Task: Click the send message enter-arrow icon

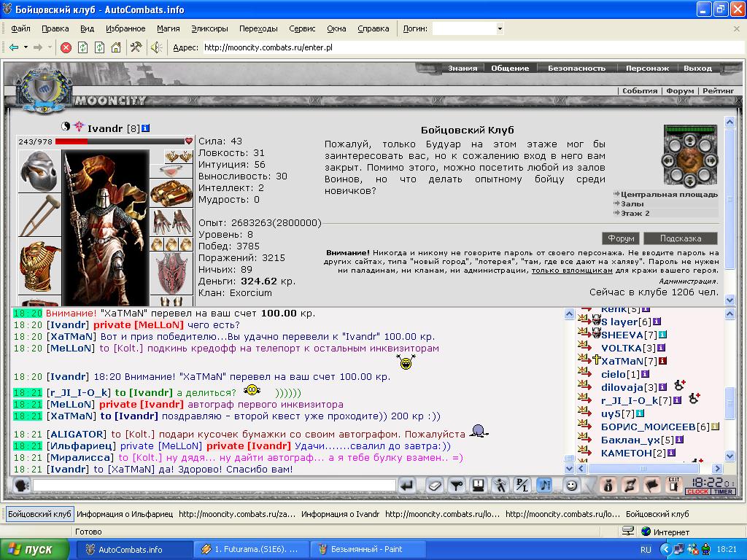Action: point(406,485)
